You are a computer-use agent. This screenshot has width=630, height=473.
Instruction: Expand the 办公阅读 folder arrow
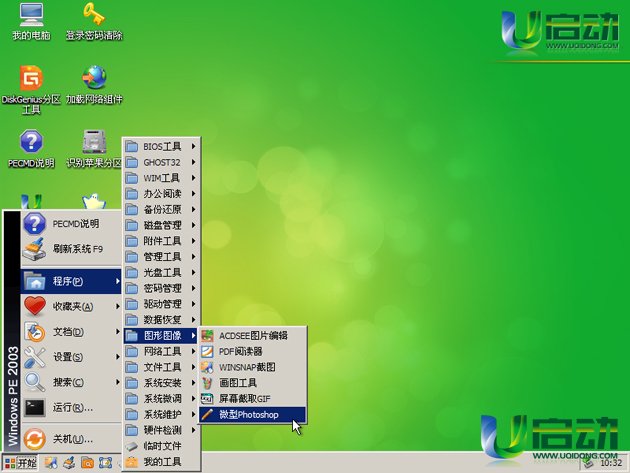click(193, 193)
